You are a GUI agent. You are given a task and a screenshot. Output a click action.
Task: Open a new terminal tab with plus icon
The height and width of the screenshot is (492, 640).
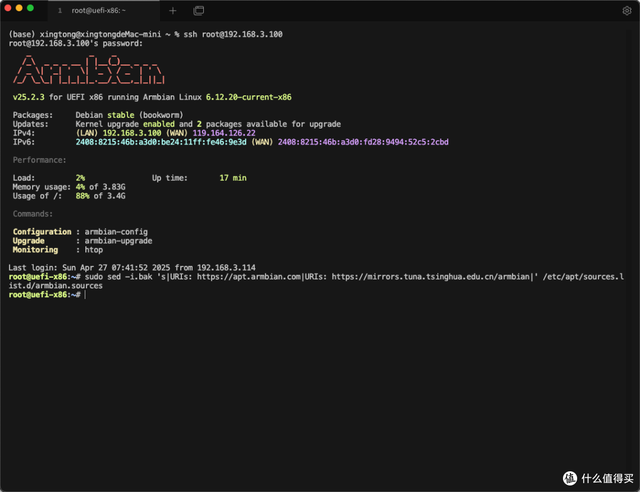click(173, 11)
